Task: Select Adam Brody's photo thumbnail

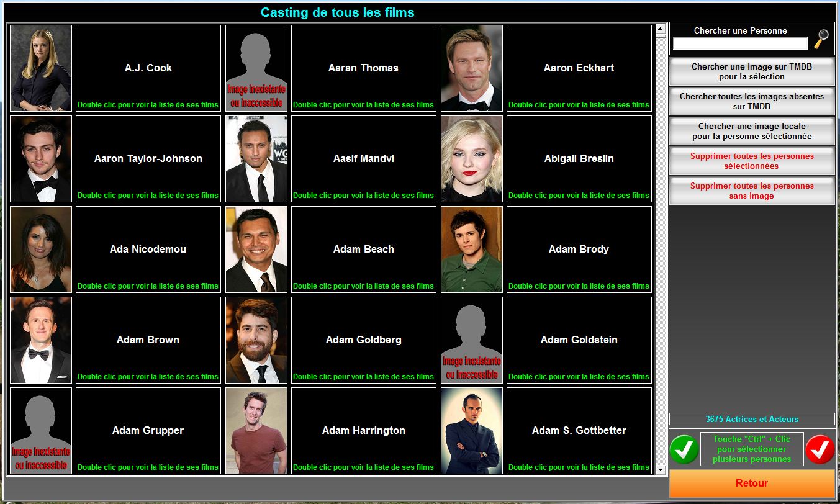Action: pos(472,250)
